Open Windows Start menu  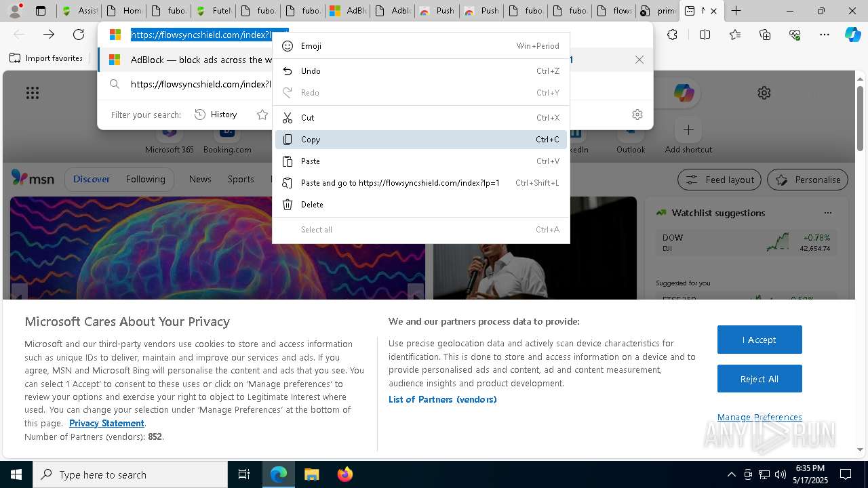click(x=16, y=474)
